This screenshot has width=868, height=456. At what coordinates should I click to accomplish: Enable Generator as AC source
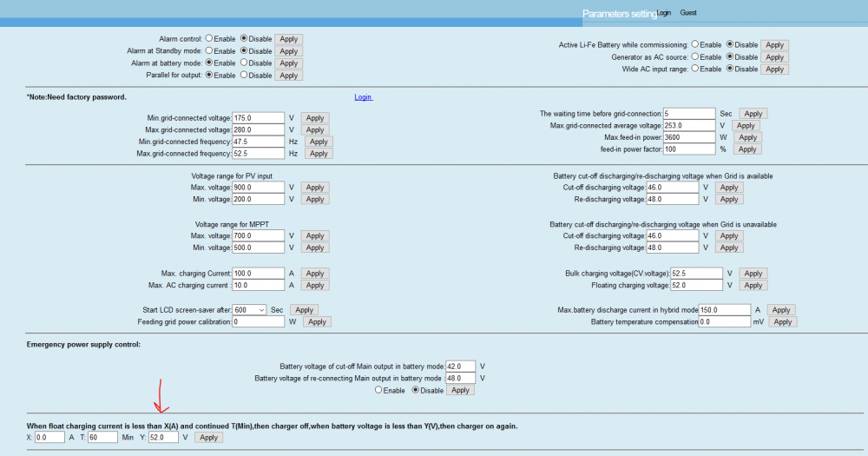coord(694,56)
